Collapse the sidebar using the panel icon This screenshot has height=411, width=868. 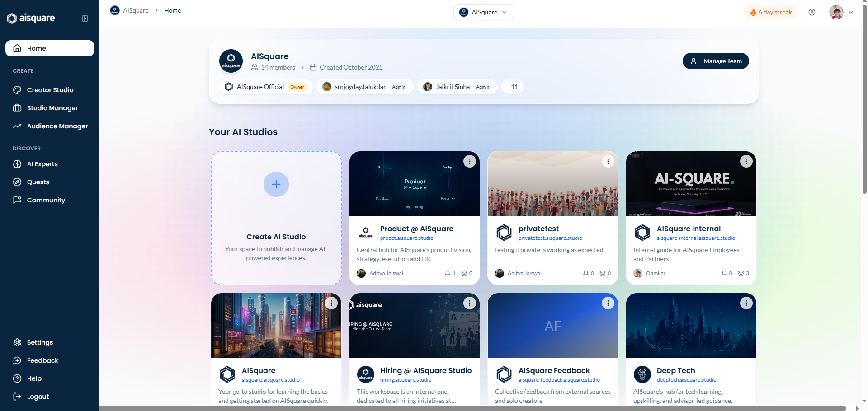pyautogui.click(x=85, y=19)
